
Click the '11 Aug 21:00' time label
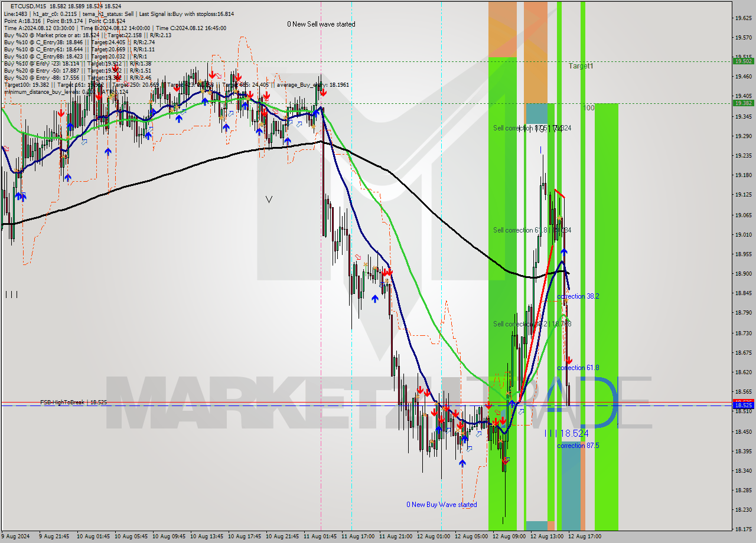click(396, 537)
